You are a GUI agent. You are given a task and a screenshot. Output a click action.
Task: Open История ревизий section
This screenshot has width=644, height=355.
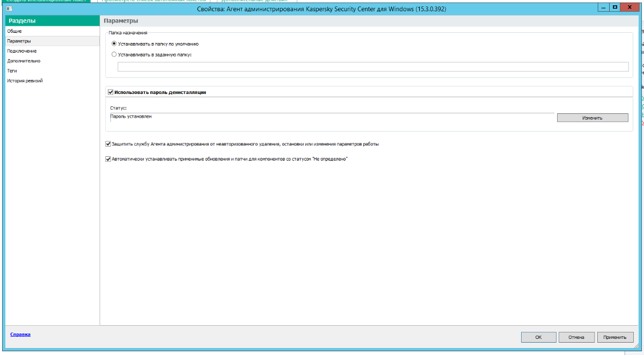click(52, 81)
